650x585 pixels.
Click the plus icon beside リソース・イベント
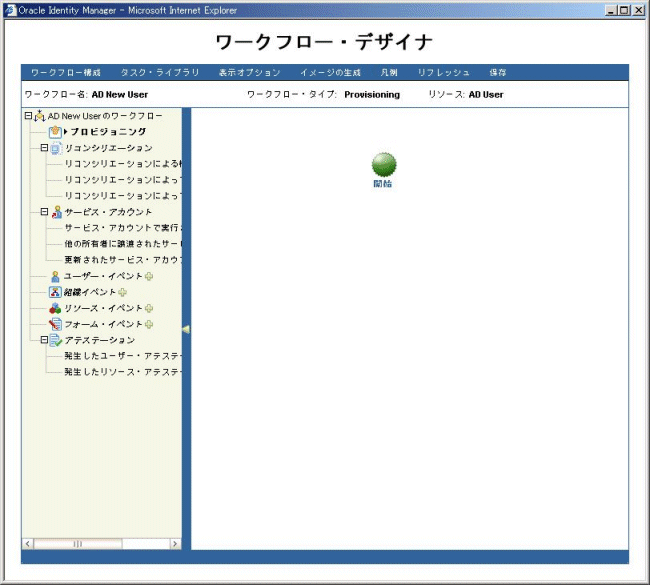click(x=149, y=308)
